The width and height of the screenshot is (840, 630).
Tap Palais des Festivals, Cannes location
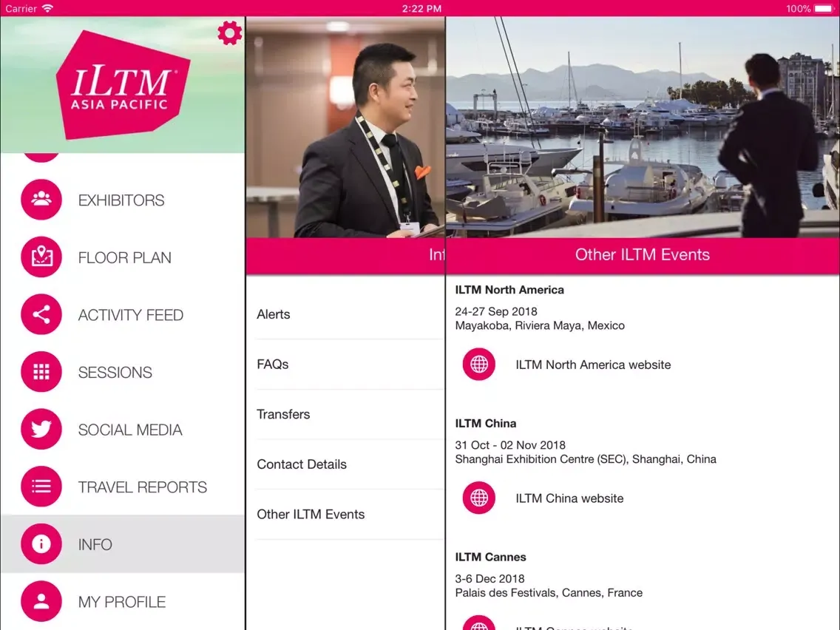(549, 592)
